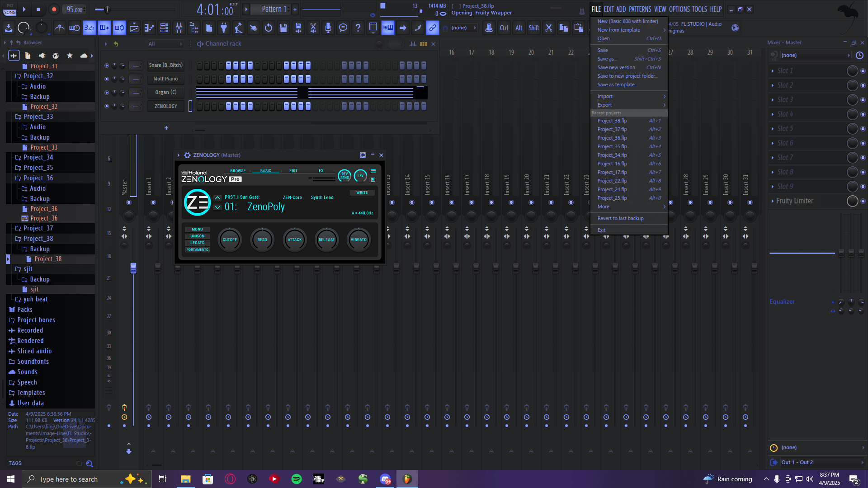Open the OPTIONS menu
Viewport: 868px width, 488px height.
(x=679, y=9)
